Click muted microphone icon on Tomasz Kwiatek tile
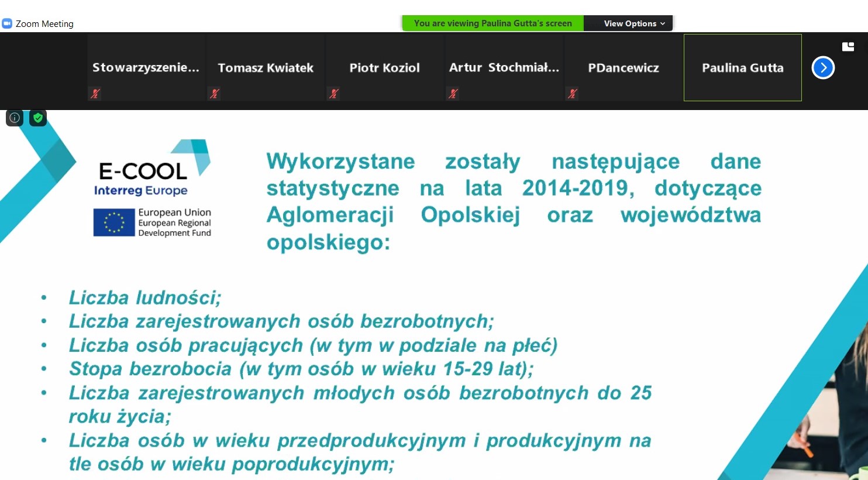 pos(215,93)
